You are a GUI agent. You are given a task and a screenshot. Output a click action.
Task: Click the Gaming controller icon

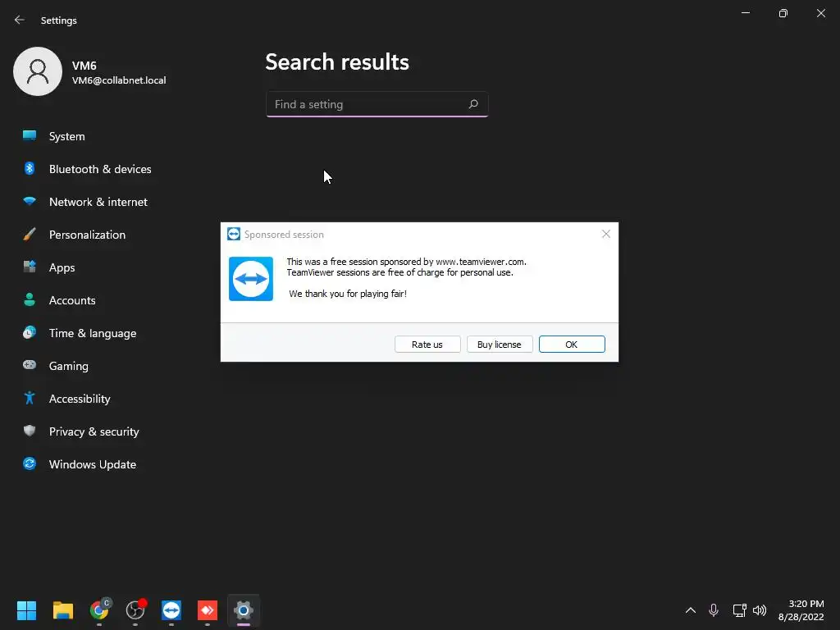tap(30, 365)
